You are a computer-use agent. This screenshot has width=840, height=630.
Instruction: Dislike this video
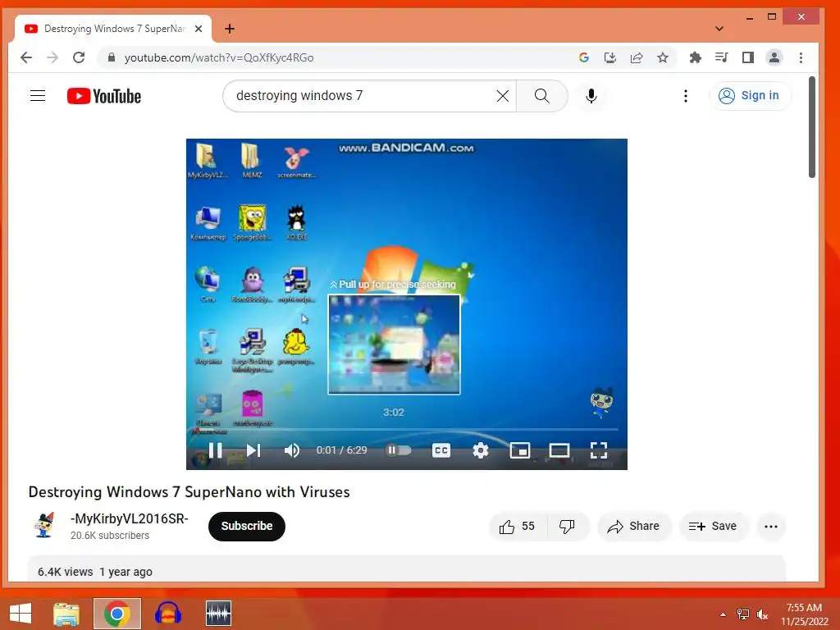(x=568, y=527)
